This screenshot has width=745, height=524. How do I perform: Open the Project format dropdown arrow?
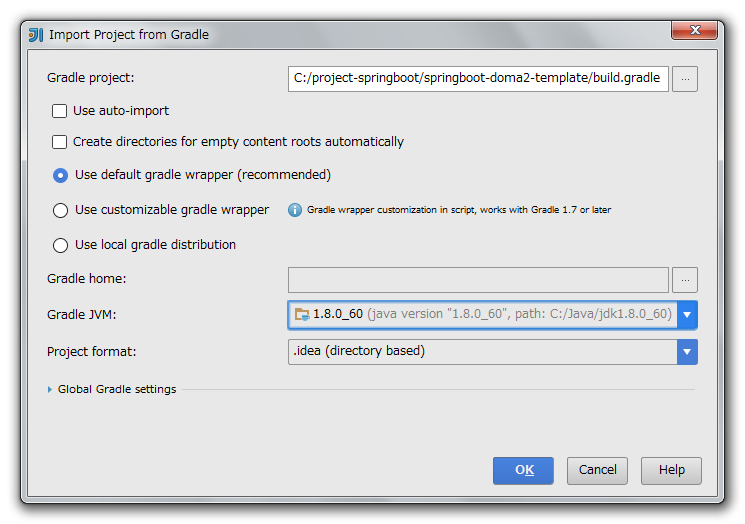pos(687,352)
